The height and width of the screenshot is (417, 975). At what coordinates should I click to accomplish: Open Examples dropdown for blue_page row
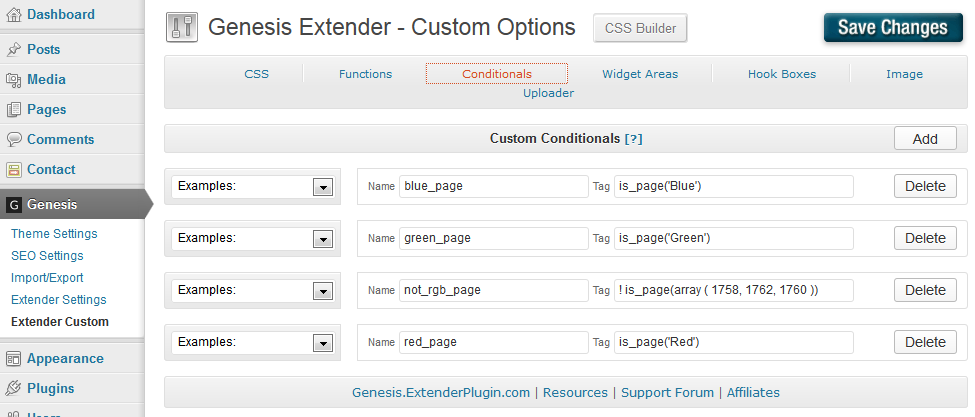(252, 186)
